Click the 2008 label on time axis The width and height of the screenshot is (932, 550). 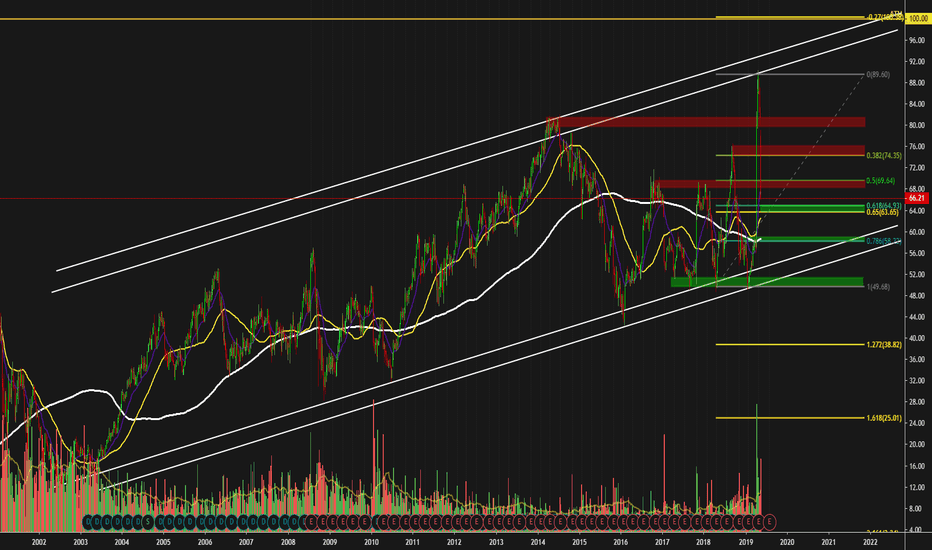288,542
